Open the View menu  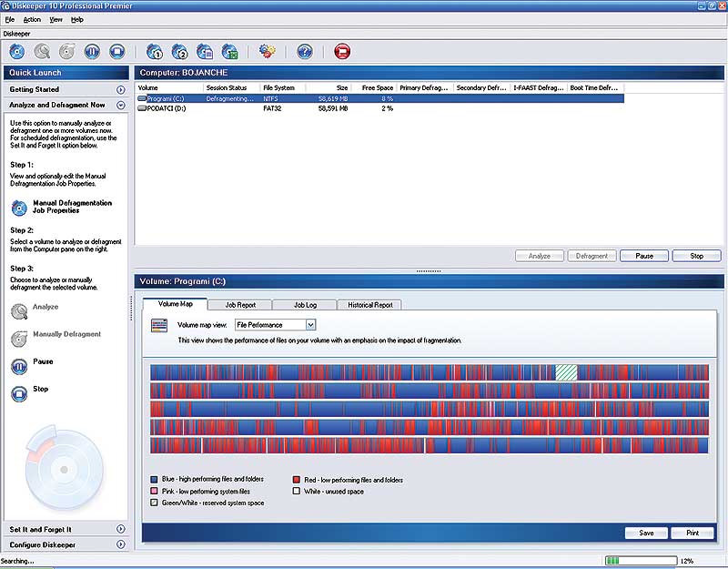point(56,19)
